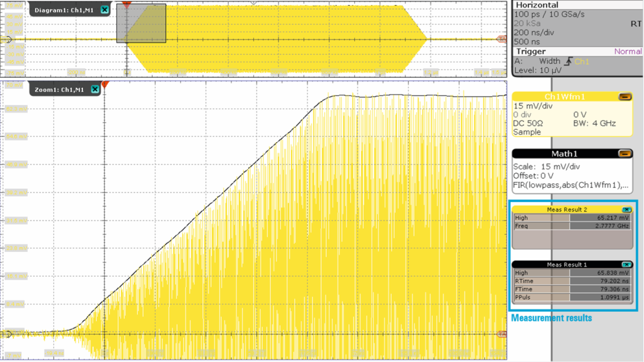Image resolution: width=644 pixels, height=362 pixels.
Task: Toggle the Normal trigger mode setting
Action: [x=628, y=51]
